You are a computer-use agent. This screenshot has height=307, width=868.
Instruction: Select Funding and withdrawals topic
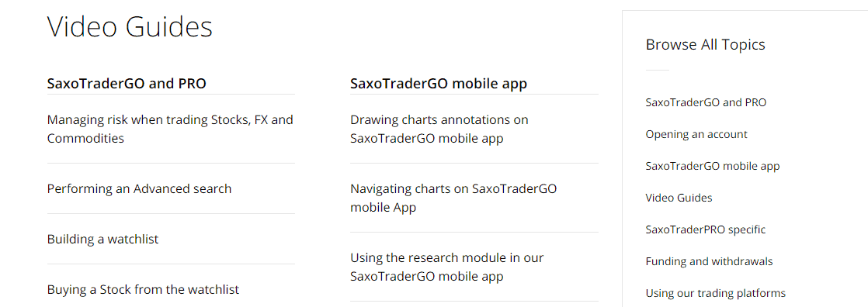[709, 261]
